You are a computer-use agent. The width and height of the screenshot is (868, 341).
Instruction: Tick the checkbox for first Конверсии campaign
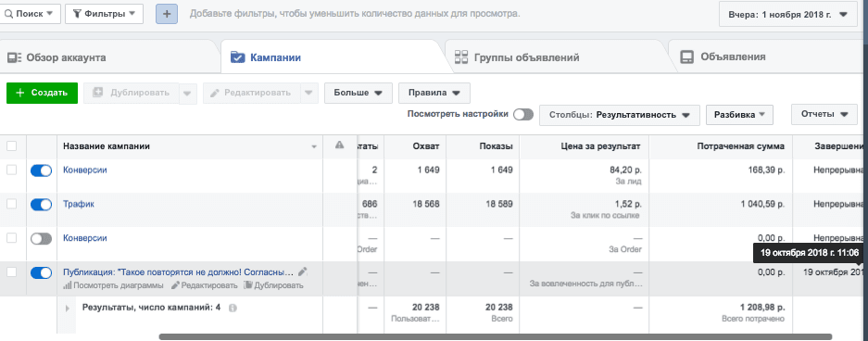[x=12, y=170]
